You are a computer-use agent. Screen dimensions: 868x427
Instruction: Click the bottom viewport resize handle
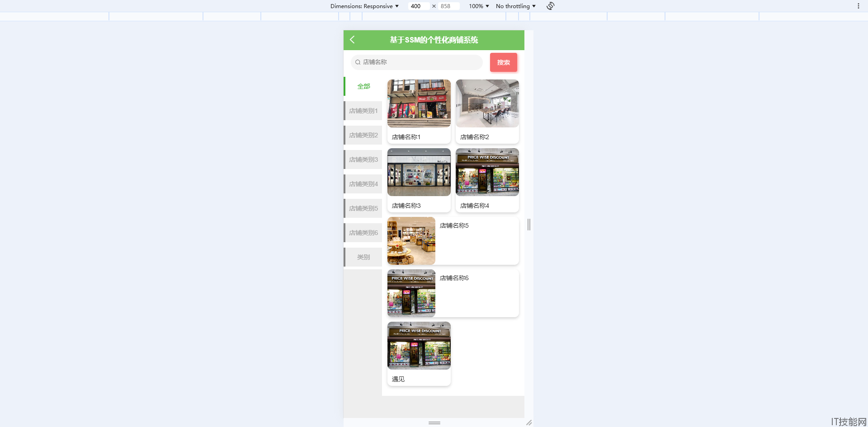point(434,422)
